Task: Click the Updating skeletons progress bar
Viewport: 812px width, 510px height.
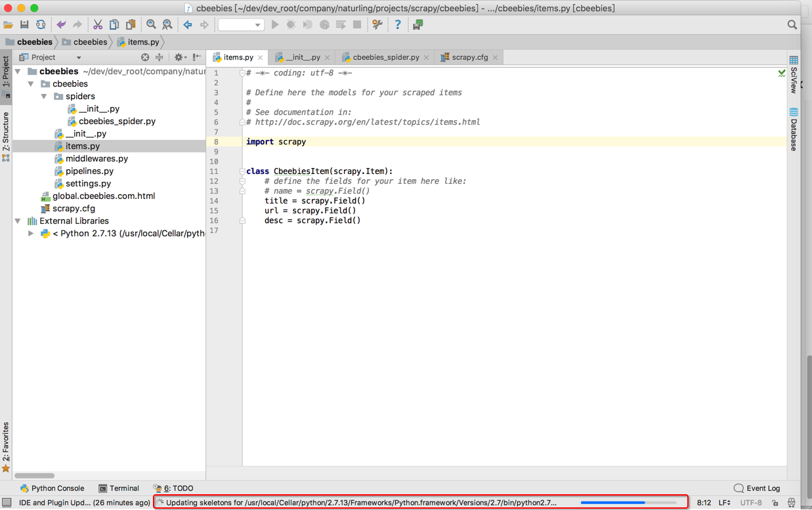Action: [x=628, y=503]
